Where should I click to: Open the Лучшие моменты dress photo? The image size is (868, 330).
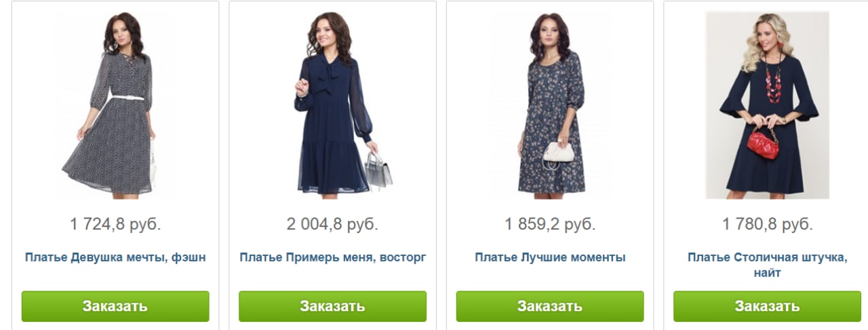pyautogui.click(x=549, y=105)
